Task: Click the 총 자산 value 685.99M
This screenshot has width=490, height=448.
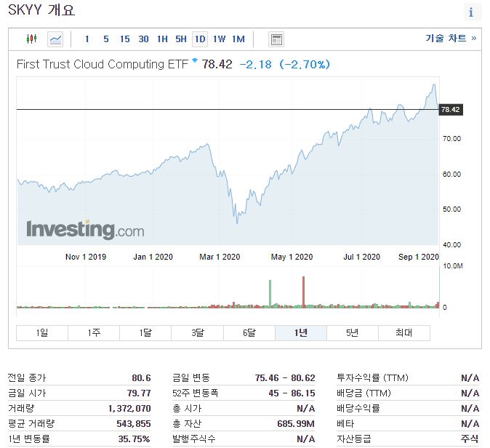Action: 296,424
